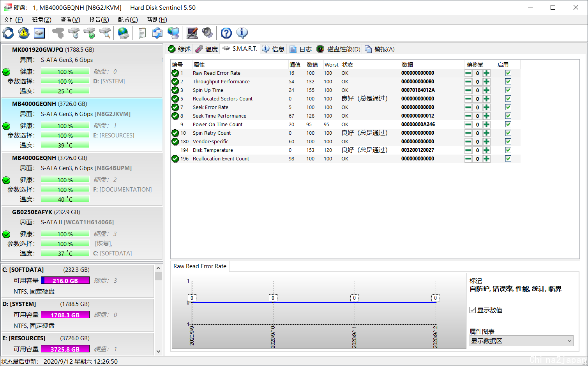
Task: Click the speaker sound toolbar icon
Action: click(x=207, y=33)
